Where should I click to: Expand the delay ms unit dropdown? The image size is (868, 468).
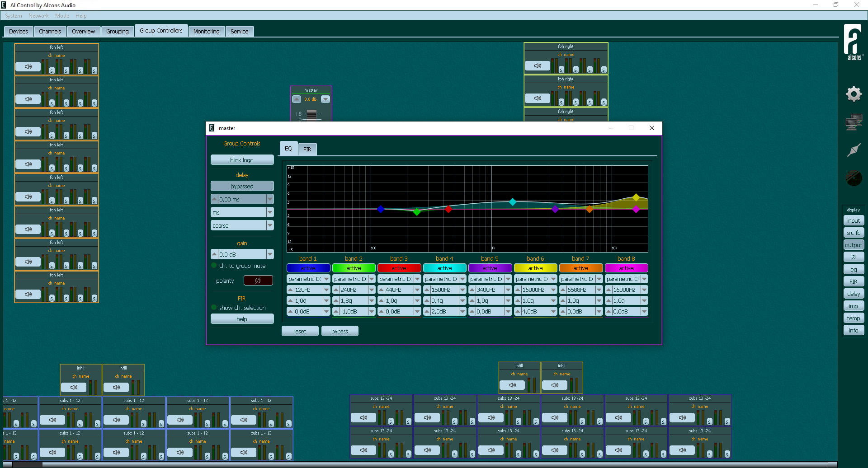pyautogui.click(x=270, y=212)
